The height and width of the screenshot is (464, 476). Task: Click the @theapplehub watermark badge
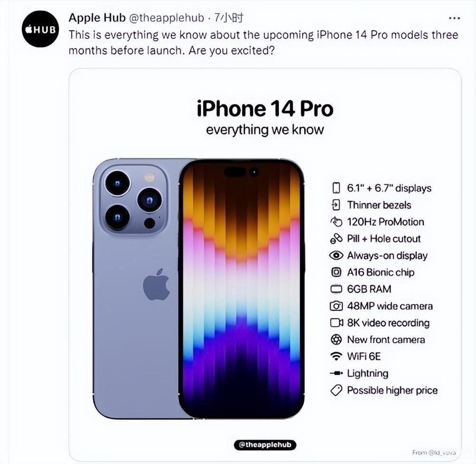265,445
